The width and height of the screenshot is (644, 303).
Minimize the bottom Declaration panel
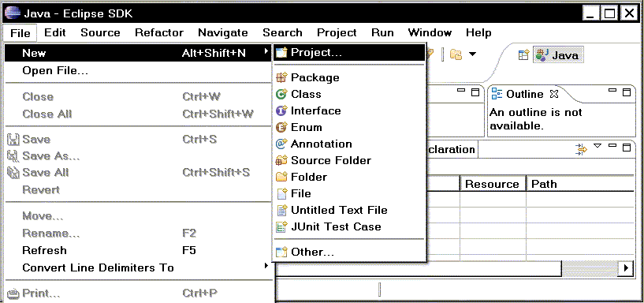click(612, 146)
